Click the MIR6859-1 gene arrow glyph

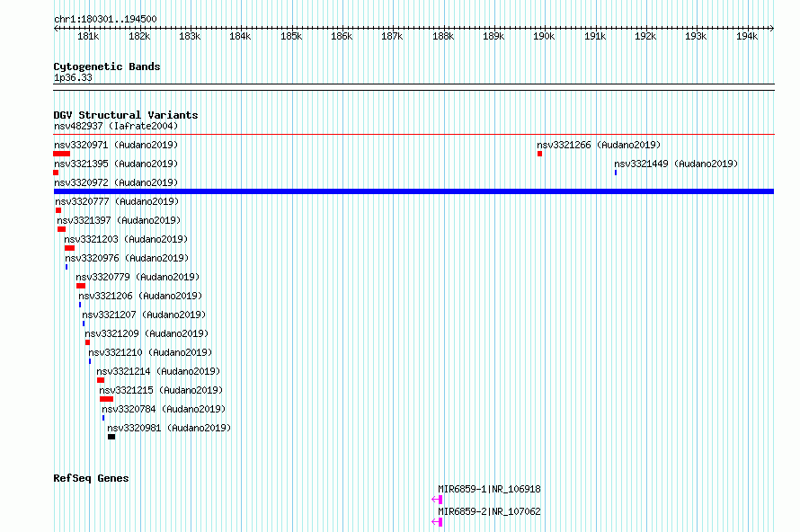point(437,500)
